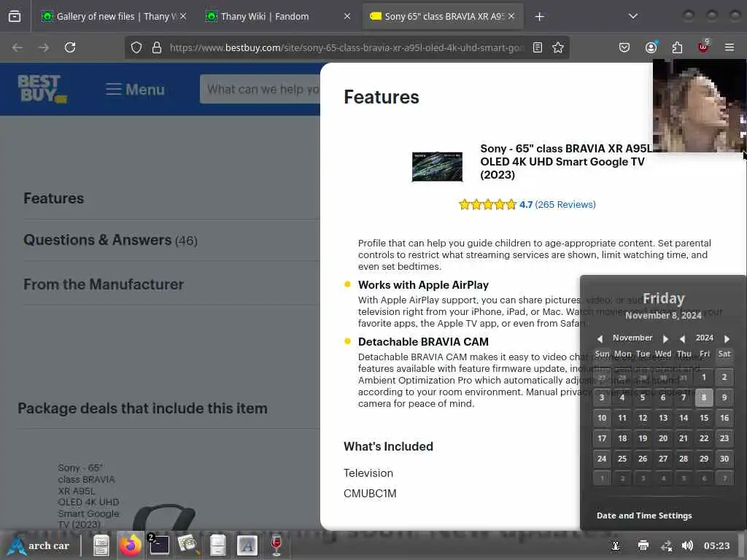The image size is (747, 560).
Task: Open Firefox account icon
Action: pyautogui.click(x=651, y=47)
